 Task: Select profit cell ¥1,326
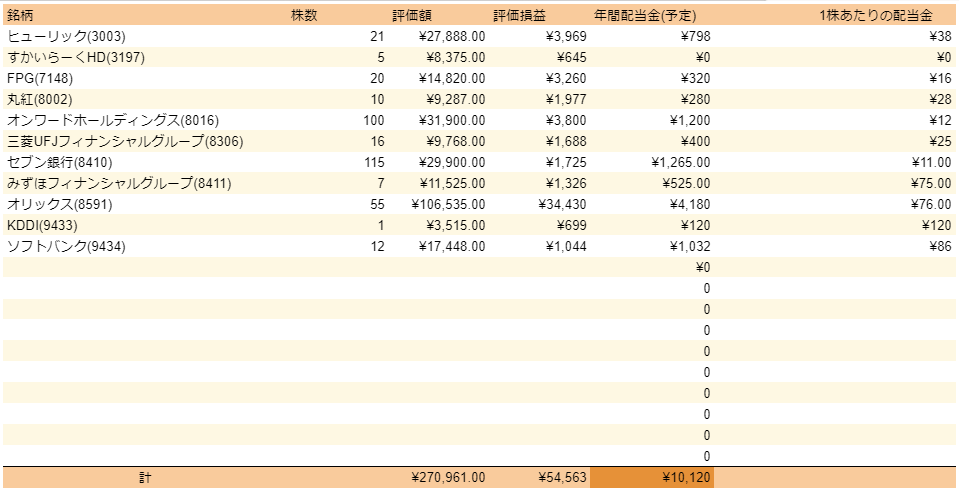[566, 183]
